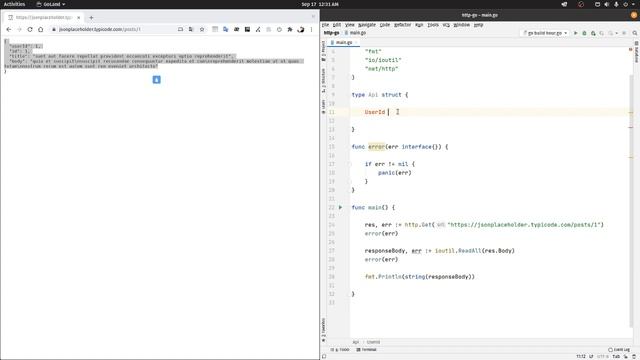Open the Favorites tool window sidebar tab
The width and height of the screenshot is (640, 360).
(x=323, y=330)
